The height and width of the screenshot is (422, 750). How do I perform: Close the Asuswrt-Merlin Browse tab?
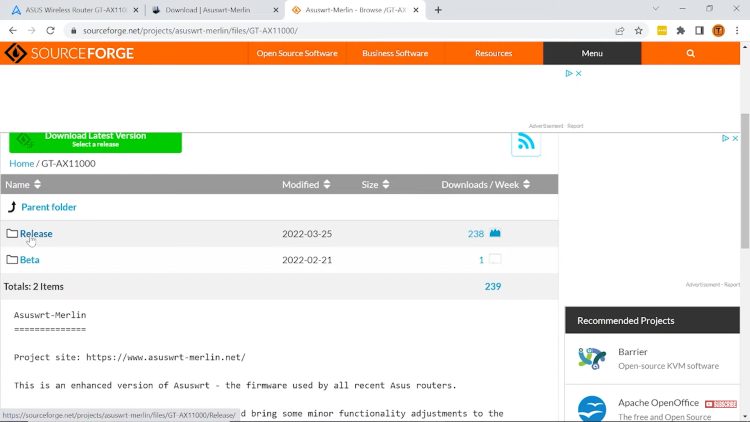[x=416, y=10]
